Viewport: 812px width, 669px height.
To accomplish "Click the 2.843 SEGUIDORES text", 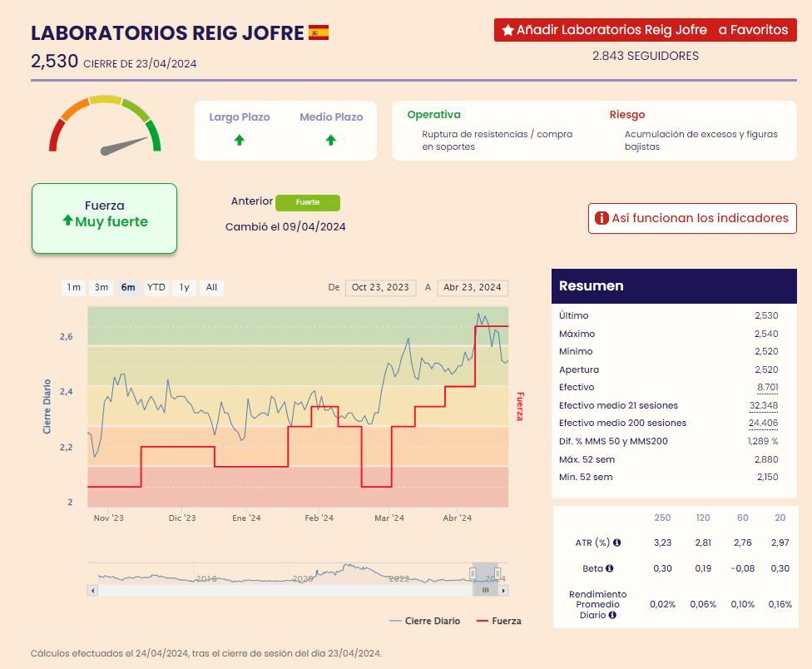I will pos(646,56).
